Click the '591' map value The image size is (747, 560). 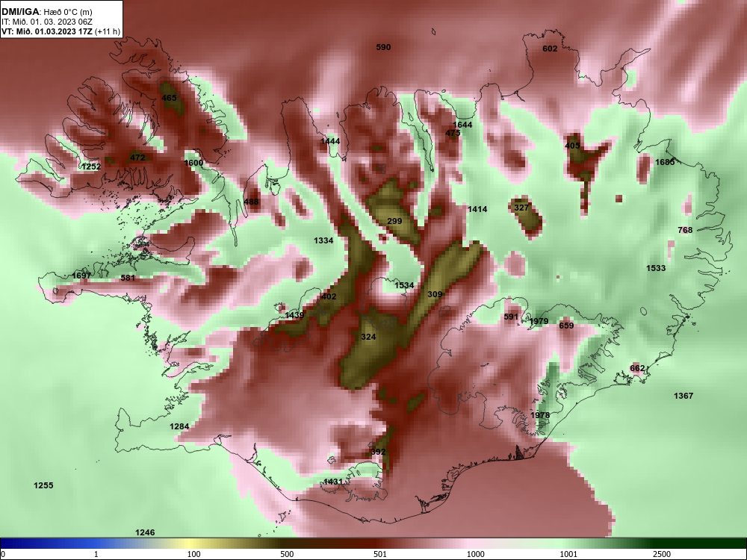tap(511, 317)
